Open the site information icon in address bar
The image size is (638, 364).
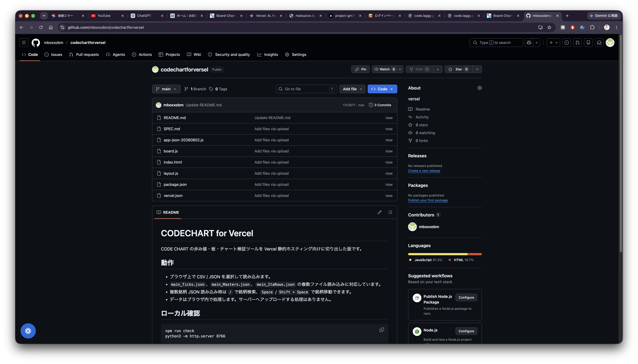[63, 28]
